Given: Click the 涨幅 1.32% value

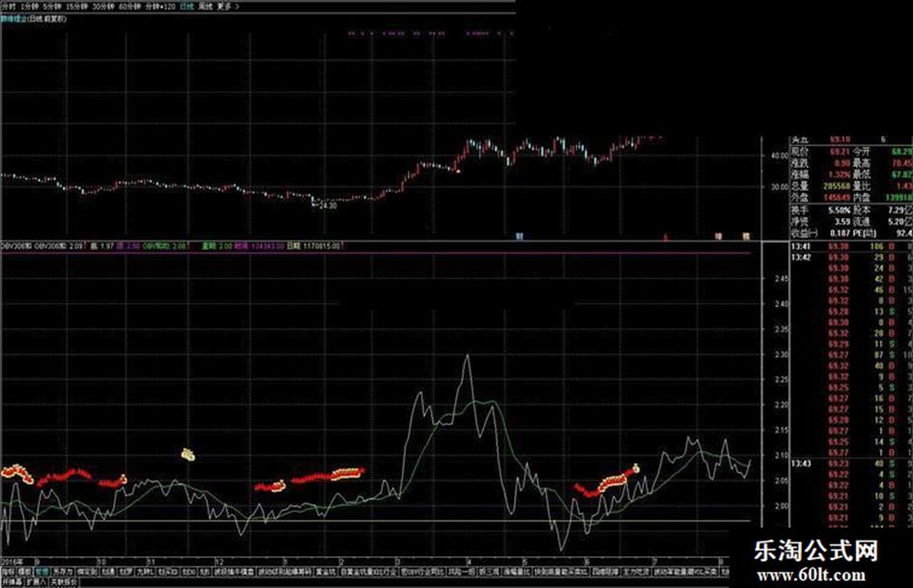Looking at the screenshot, I should 839,175.
